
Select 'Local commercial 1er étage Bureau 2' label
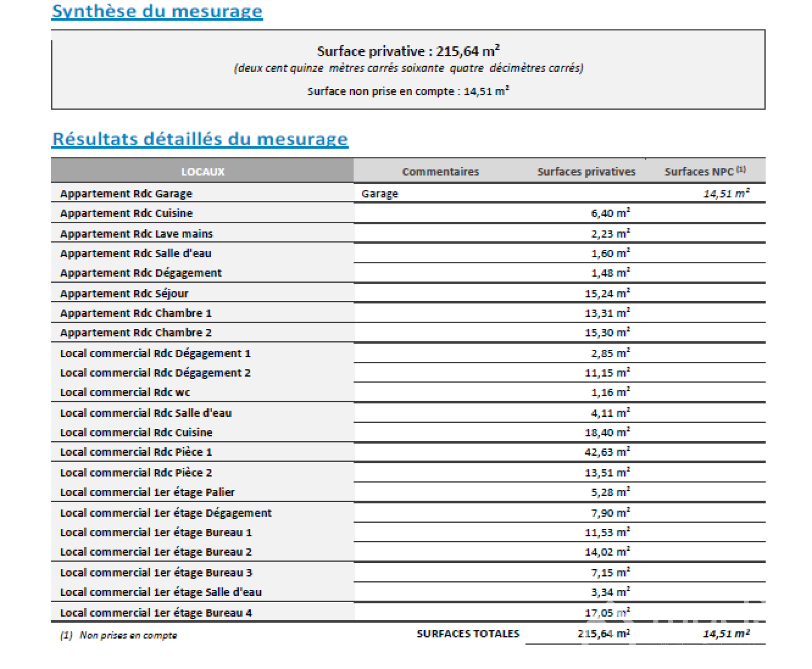pyautogui.click(x=156, y=552)
